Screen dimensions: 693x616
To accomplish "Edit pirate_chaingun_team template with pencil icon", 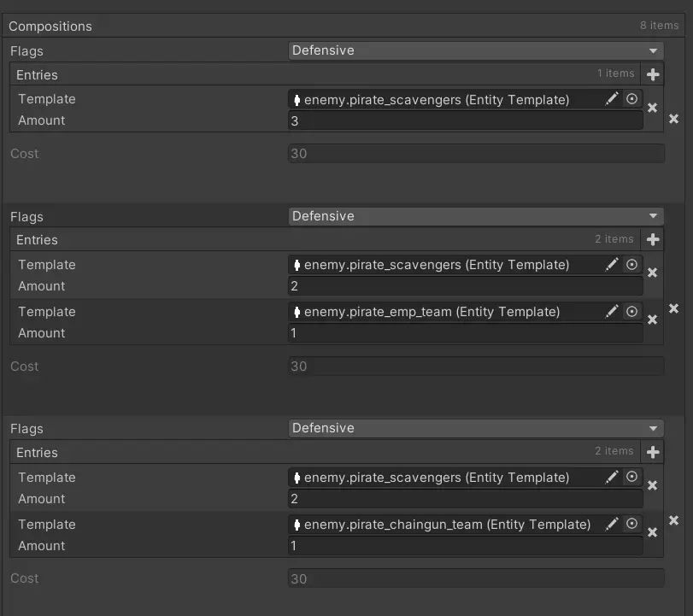I will [612, 524].
